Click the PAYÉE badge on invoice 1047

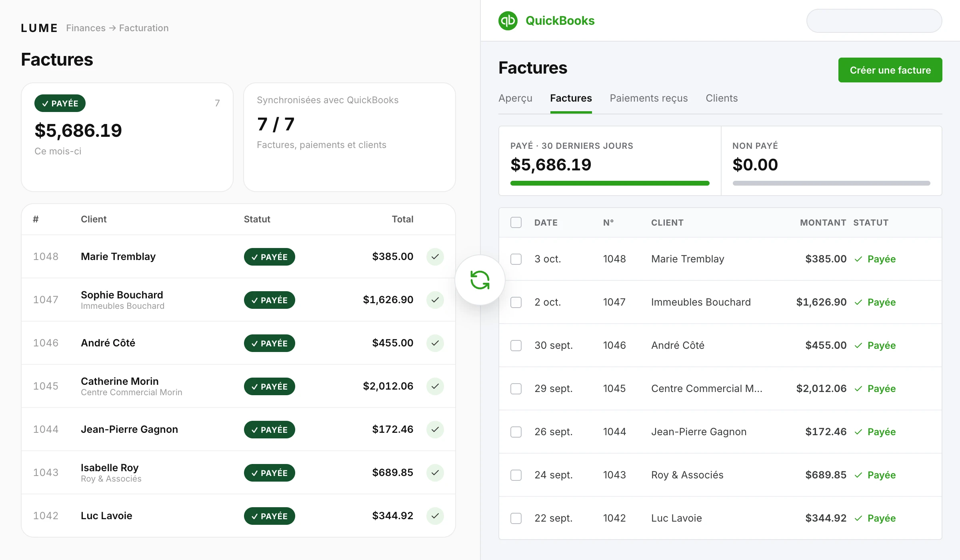(x=270, y=300)
